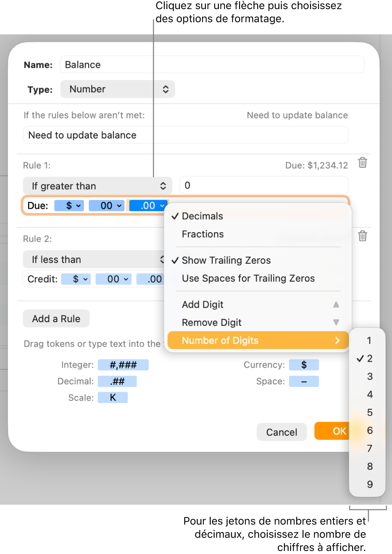Select Use Spaces for Trailing Zeros
Screen dimensions: 392x554
coord(248,279)
